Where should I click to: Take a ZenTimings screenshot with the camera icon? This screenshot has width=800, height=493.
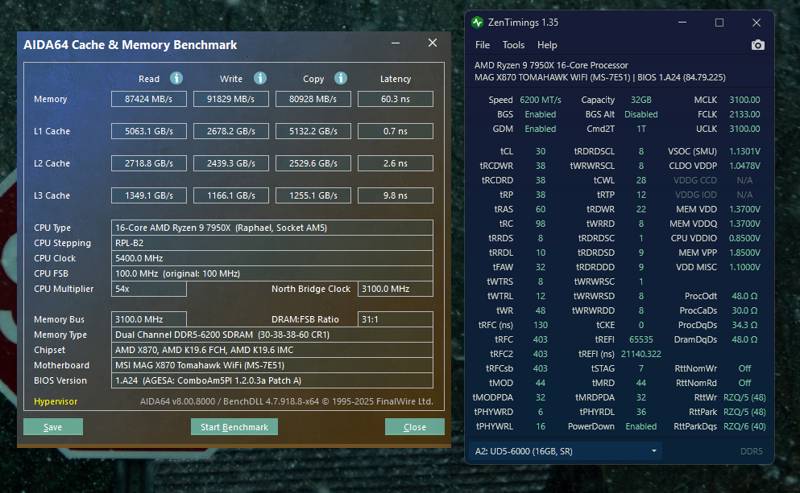pyautogui.click(x=758, y=45)
